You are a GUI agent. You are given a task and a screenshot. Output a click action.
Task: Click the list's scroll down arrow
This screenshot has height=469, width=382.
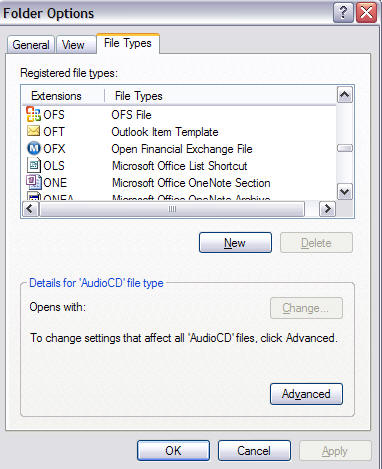(x=345, y=192)
